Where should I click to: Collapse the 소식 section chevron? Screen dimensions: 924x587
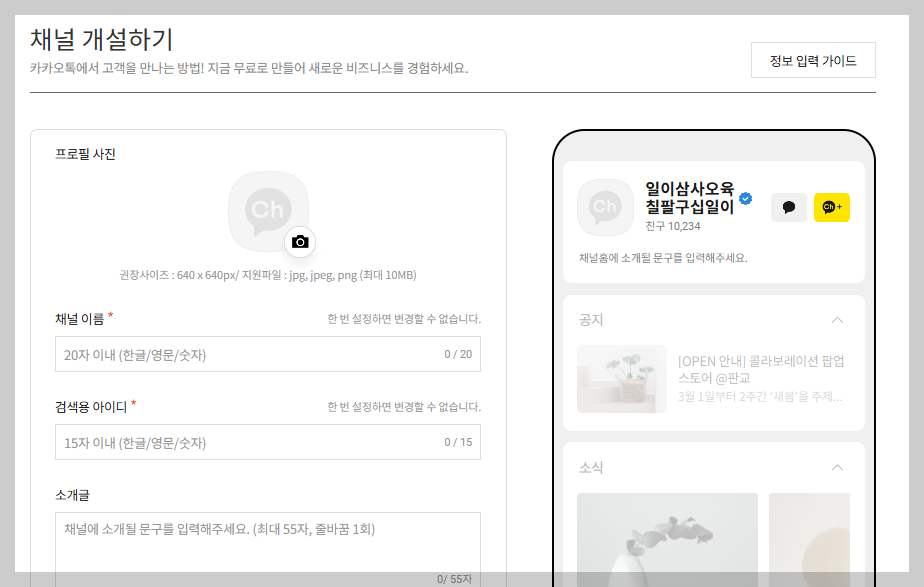tap(837, 467)
